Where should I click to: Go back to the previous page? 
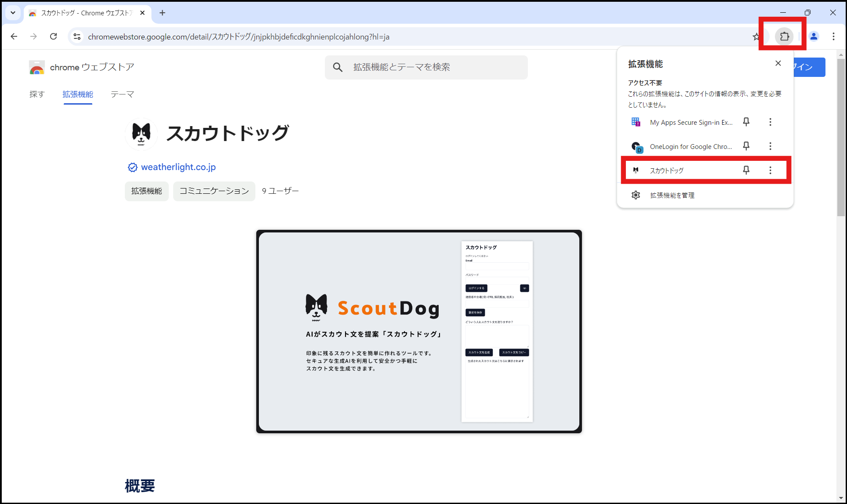point(14,36)
